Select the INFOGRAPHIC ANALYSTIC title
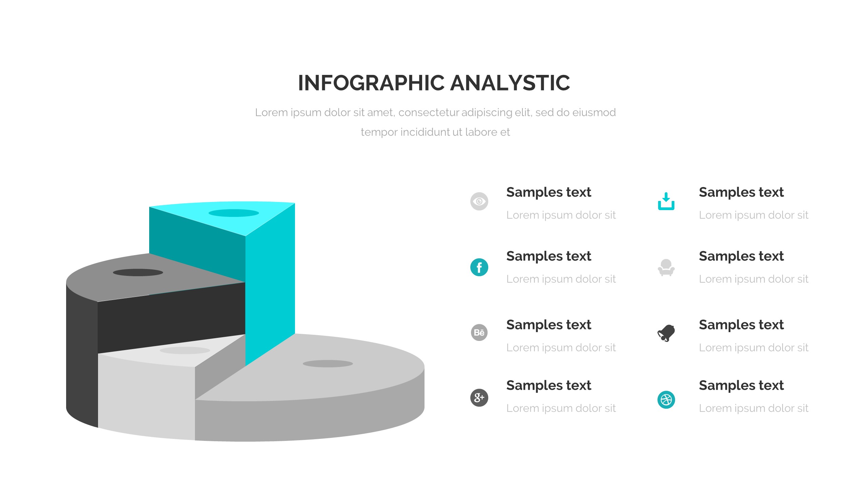The width and height of the screenshot is (868, 488). tap(434, 83)
